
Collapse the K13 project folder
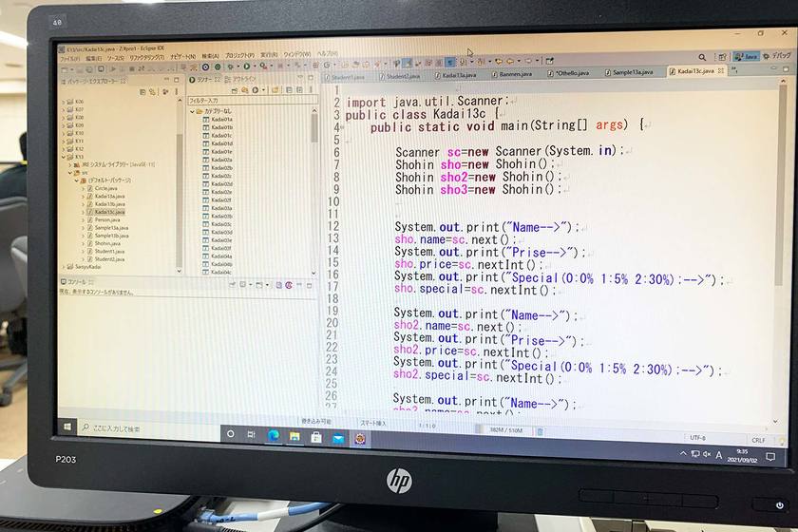(65, 157)
